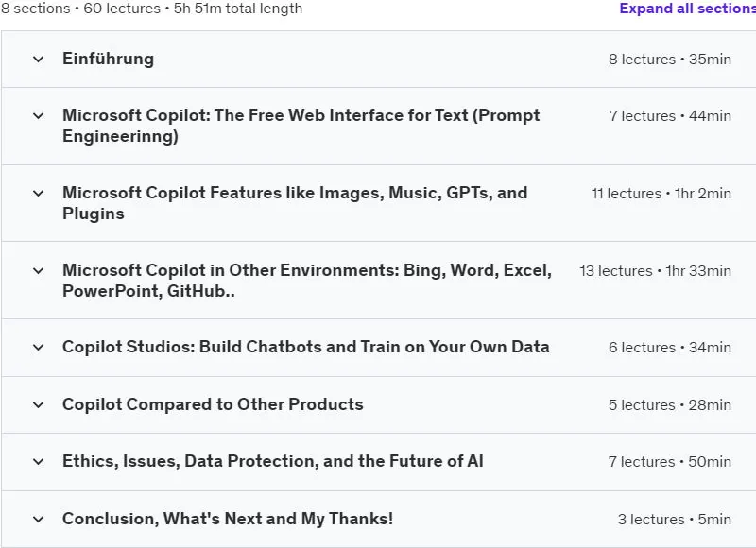Click '6 lectures • 34min' text
756x548 pixels.
(670, 347)
